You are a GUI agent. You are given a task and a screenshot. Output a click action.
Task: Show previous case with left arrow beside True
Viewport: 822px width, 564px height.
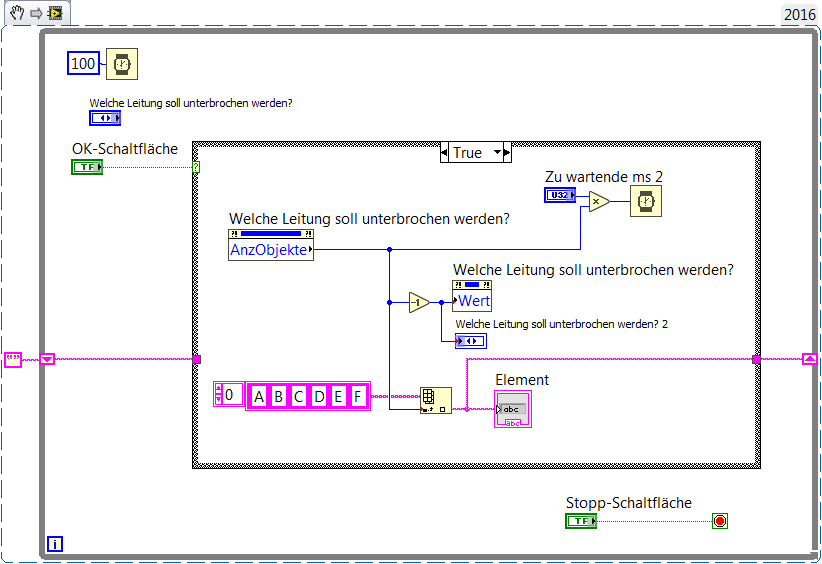pyautogui.click(x=445, y=153)
